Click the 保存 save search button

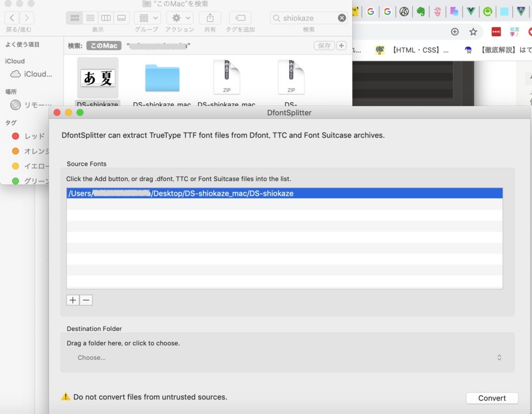coord(324,46)
